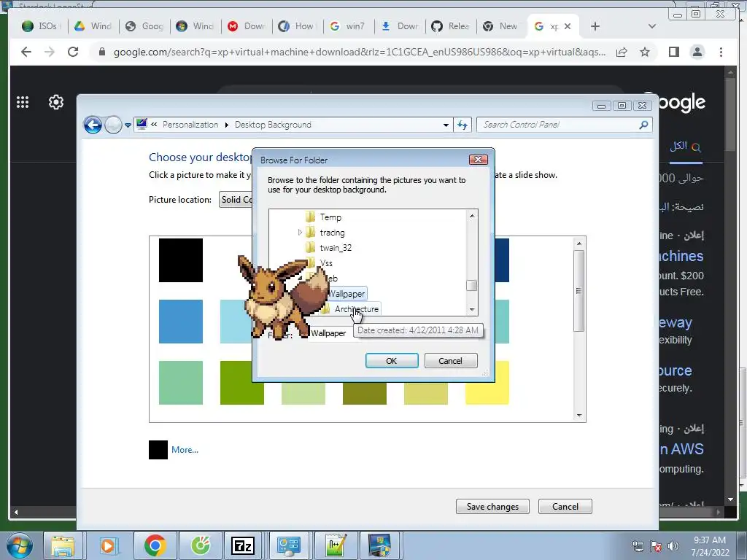This screenshot has height=560, width=747.
Task: Open the Chrome three-dot menu
Action: point(721,52)
